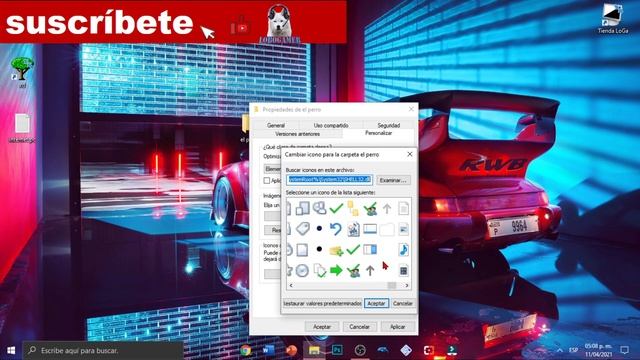This screenshot has width=640, height=360.
Task: Switch to General tab in Propiedades
Action: coord(276,125)
